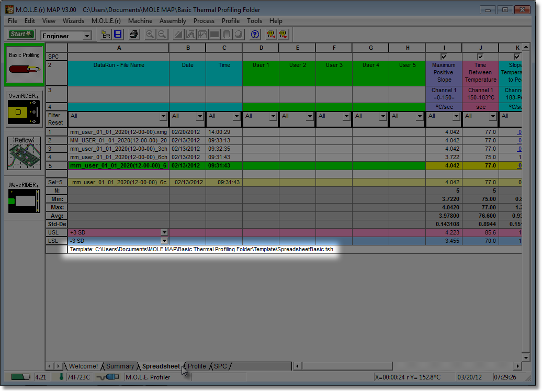Image resolution: width=542 pixels, height=392 pixels.
Task: Open the Machine menu
Action: tap(140, 21)
